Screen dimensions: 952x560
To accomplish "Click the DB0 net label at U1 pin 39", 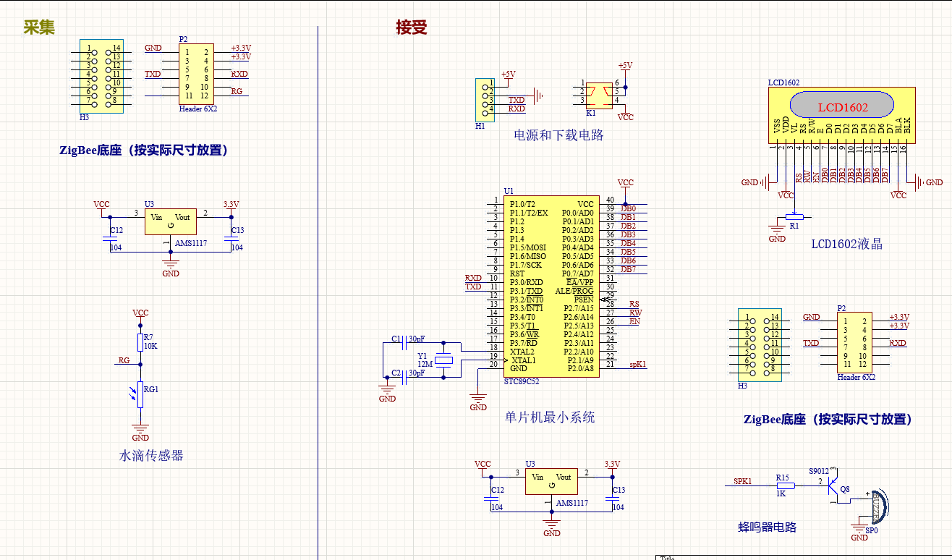I will [629, 208].
